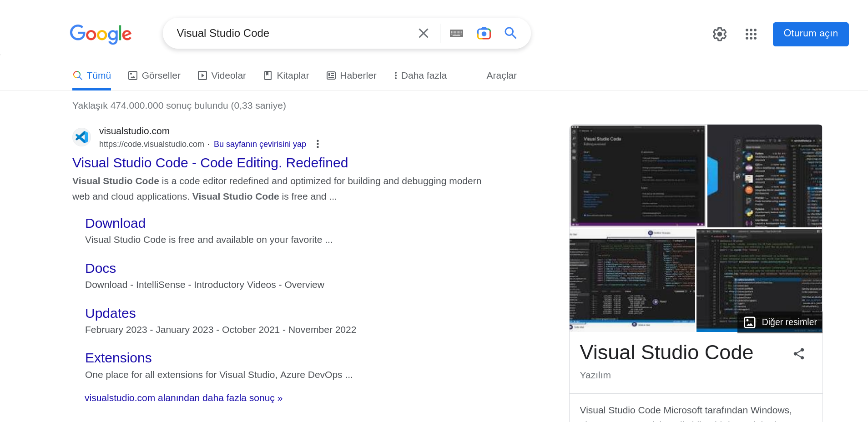Open three-dot options for visualstudio.com result
Screen dimensions: 868x422
point(318,144)
